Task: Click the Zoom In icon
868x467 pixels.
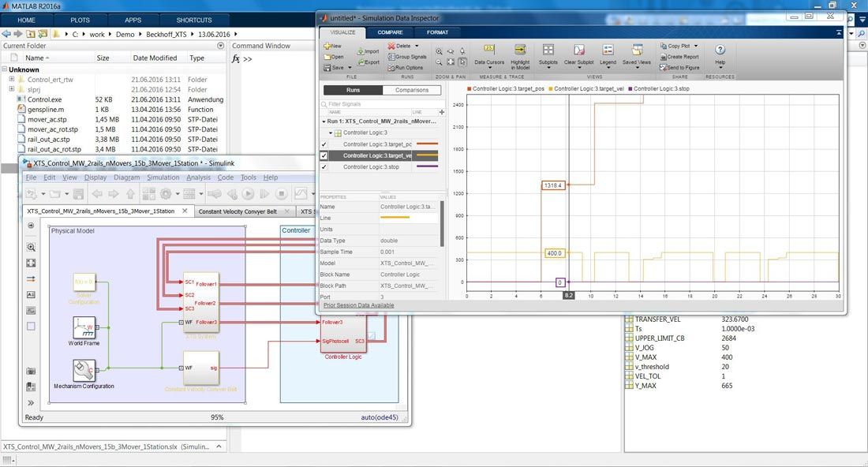Action: tap(439, 50)
